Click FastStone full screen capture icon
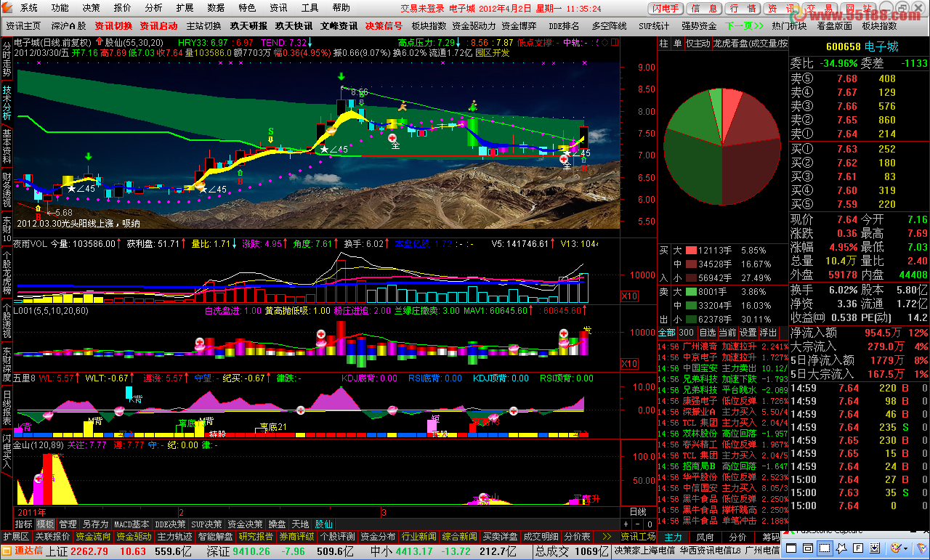Viewport: 930px width, 560px height. 858,548
